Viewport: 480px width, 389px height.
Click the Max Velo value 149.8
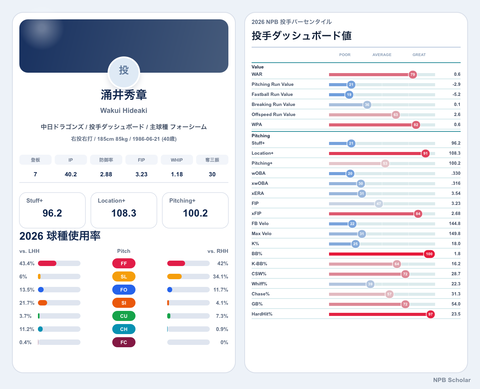point(455,234)
